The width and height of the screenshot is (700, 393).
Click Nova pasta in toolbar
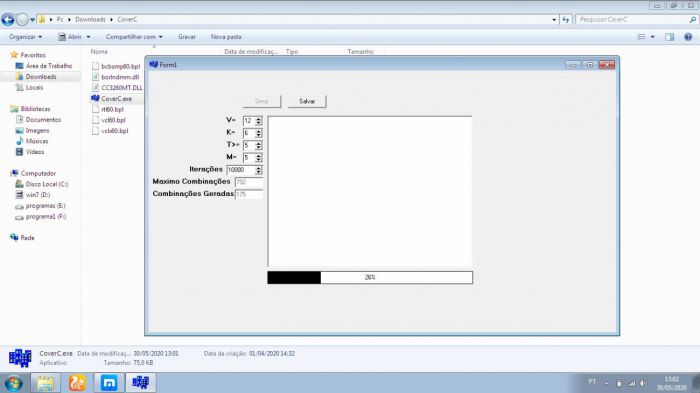point(226,37)
